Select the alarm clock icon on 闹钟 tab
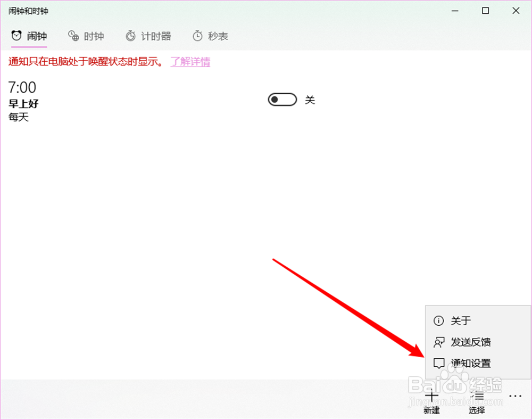This screenshot has height=420, width=532. click(15, 35)
